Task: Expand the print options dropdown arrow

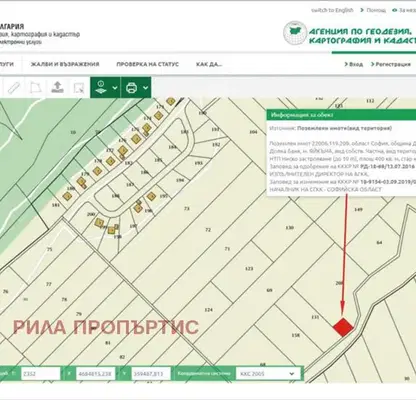Action: 145,88
